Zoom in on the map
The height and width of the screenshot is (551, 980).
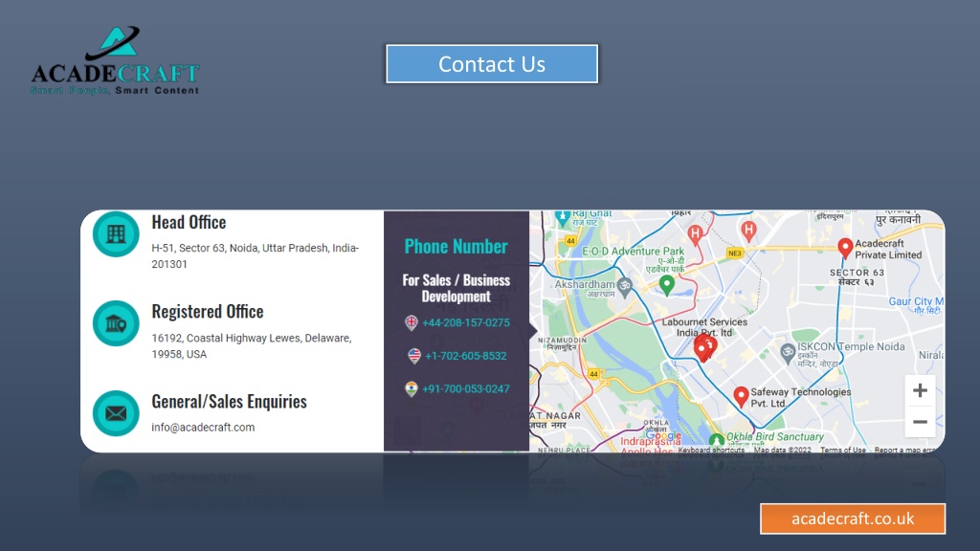point(920,390)
